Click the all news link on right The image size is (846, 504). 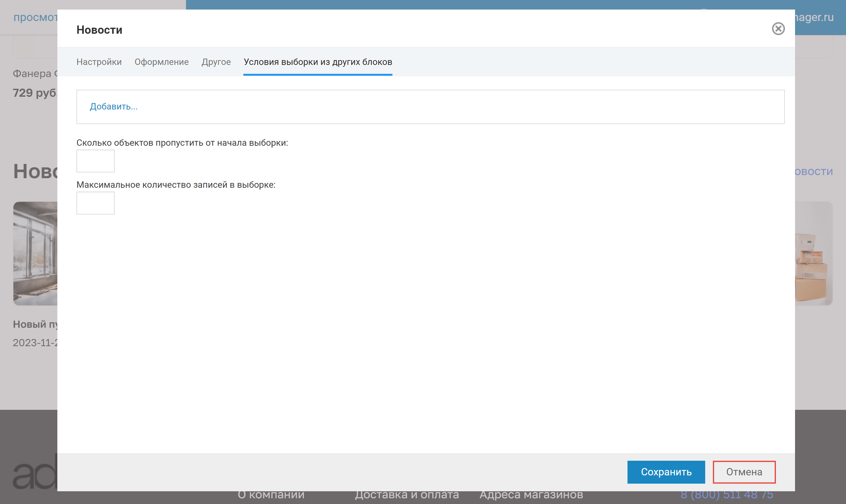814,171
